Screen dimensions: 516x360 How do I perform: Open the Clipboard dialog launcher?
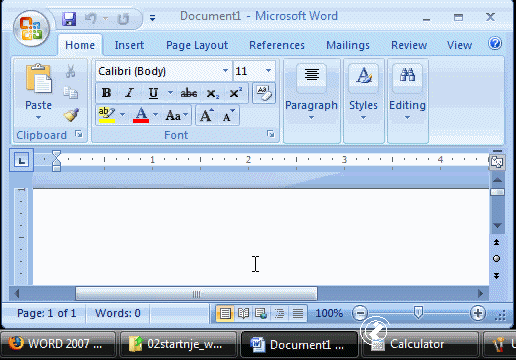pos(79,134)
